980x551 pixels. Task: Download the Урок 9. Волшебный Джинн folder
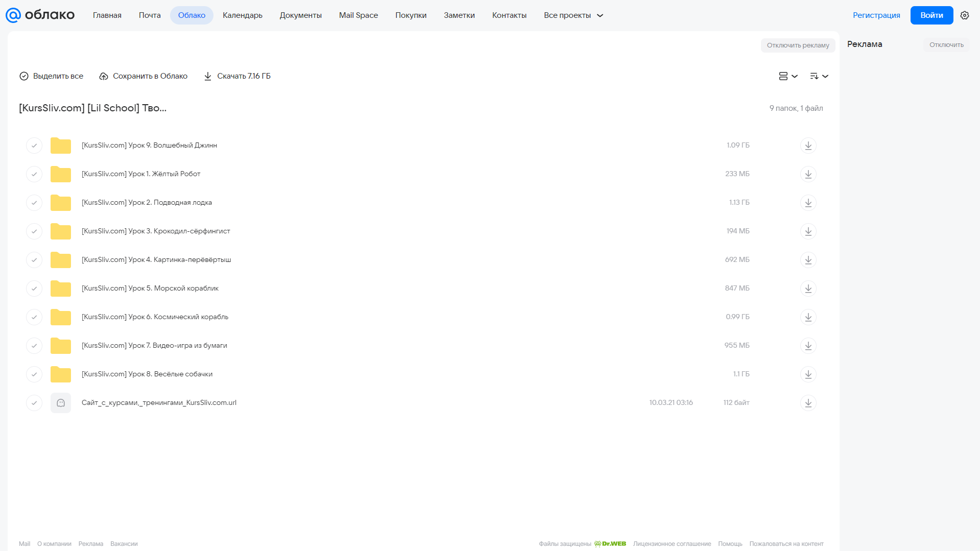tap(808, 146)
